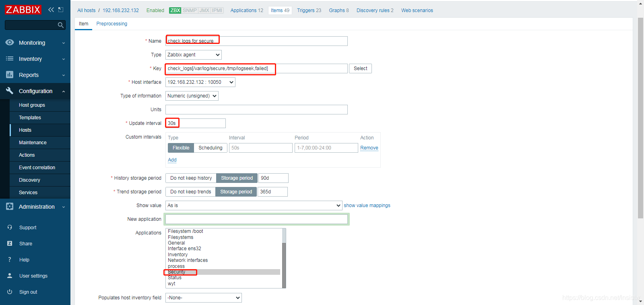This screenshot has width=644, height=305.
Task: Choose Do not keep trends
Action: click(x=190, y=192)
